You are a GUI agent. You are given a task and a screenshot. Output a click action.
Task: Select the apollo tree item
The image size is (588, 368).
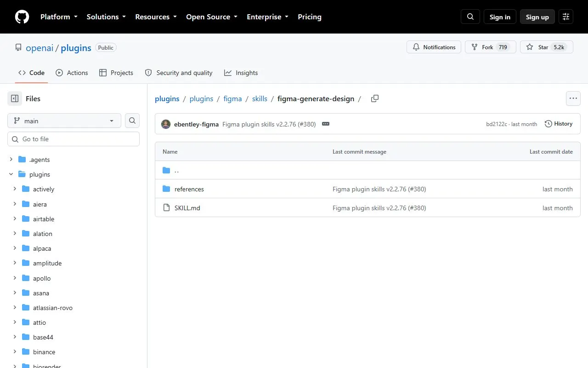point(73,278)
